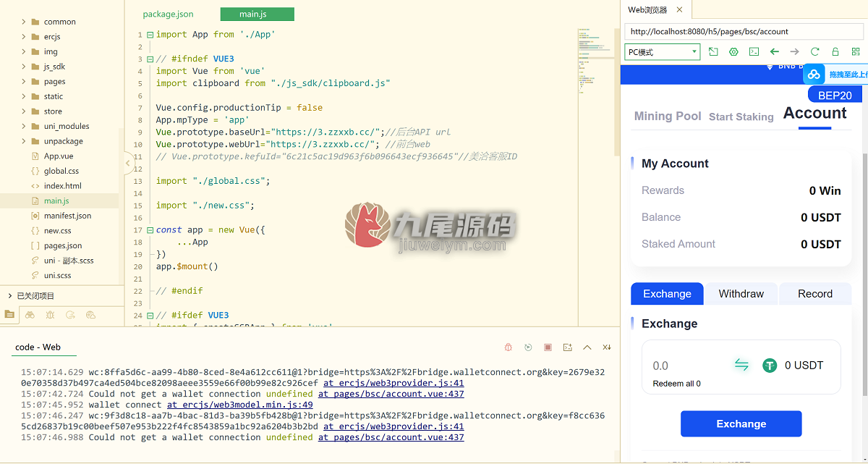Expand the unpackage folder
This screenshot has width=868, height=464.
click(x=24, y=141)
